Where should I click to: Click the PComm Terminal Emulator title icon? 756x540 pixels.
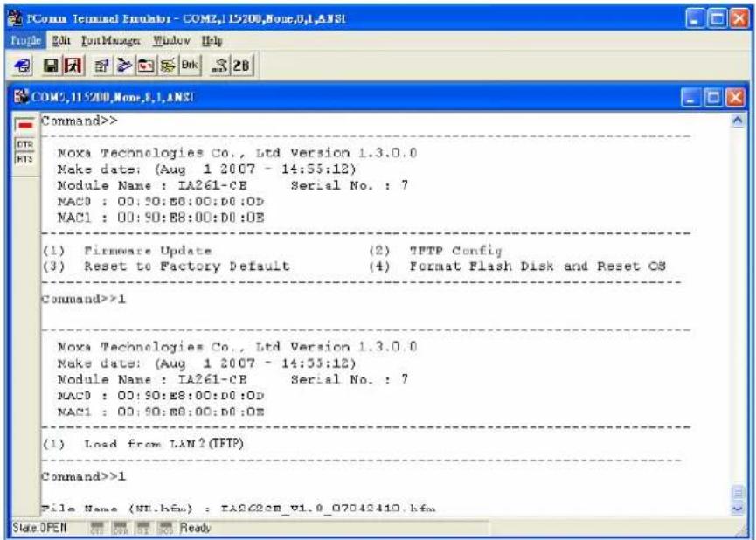click(17, 19)
